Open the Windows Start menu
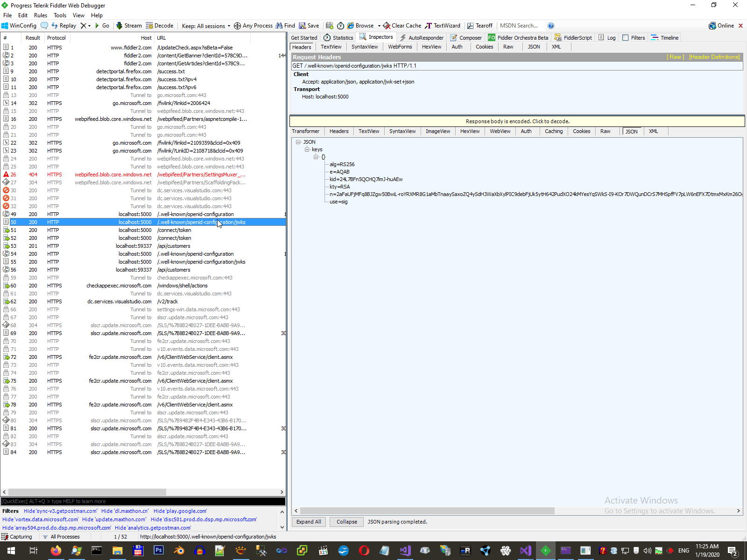747x560 pixels. 11,551
